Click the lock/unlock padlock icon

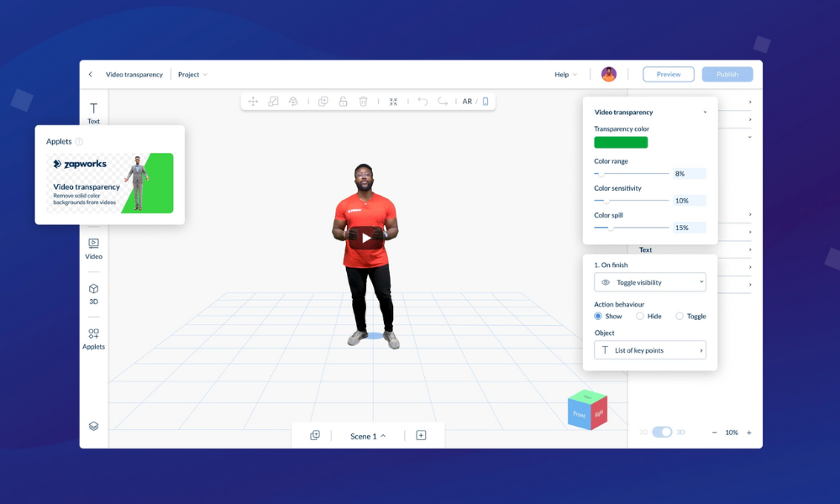343,102
